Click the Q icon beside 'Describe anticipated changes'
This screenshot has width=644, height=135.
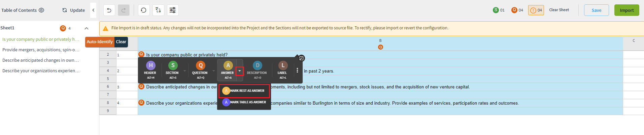141,86
